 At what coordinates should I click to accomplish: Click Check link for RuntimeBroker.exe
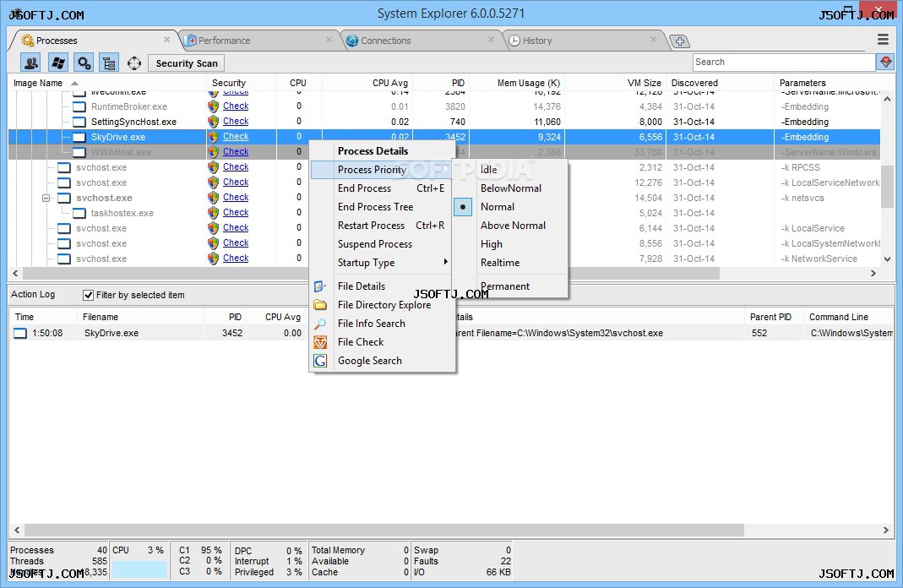point(236,106)
